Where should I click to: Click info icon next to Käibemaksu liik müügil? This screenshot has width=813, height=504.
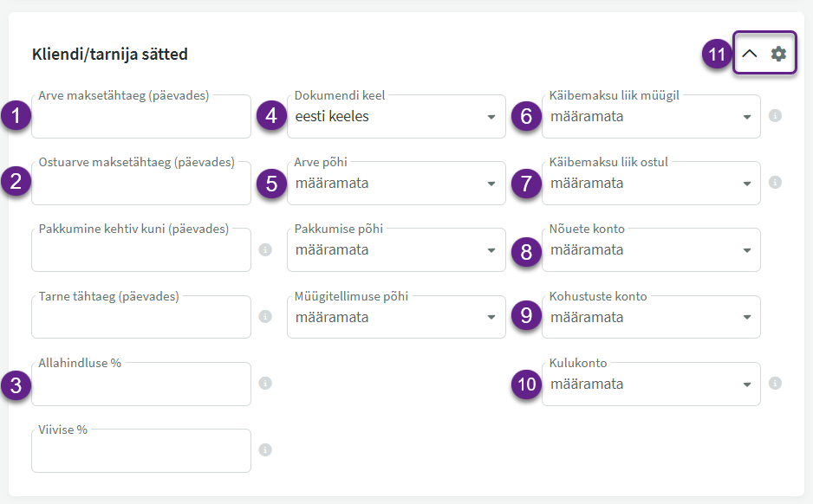pos(776,116)
